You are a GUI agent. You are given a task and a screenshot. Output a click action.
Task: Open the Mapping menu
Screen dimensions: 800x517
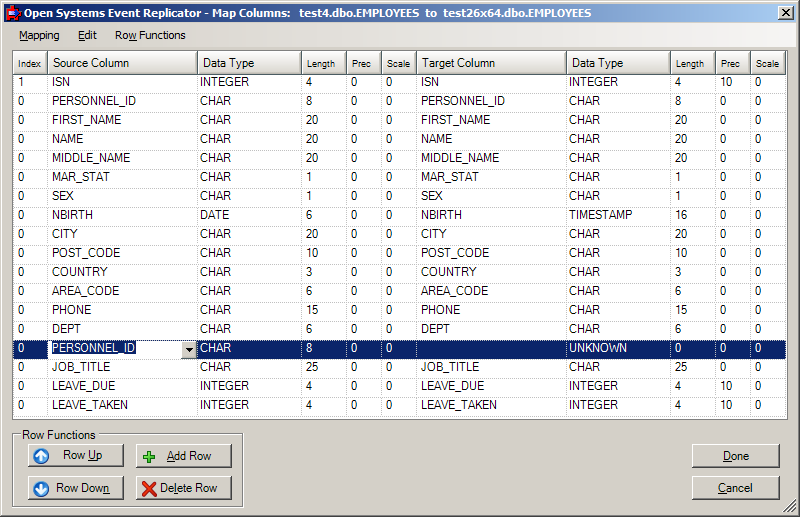(39, 35)
